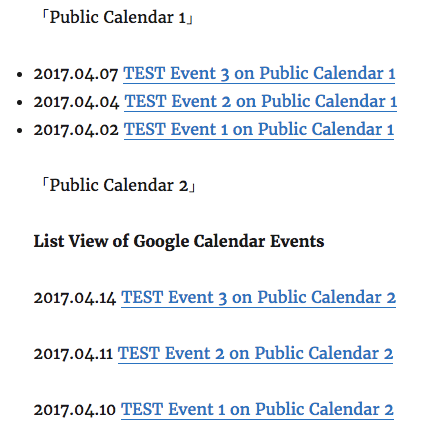Click the 「Public Calendar 1」 label

(117, 18)
